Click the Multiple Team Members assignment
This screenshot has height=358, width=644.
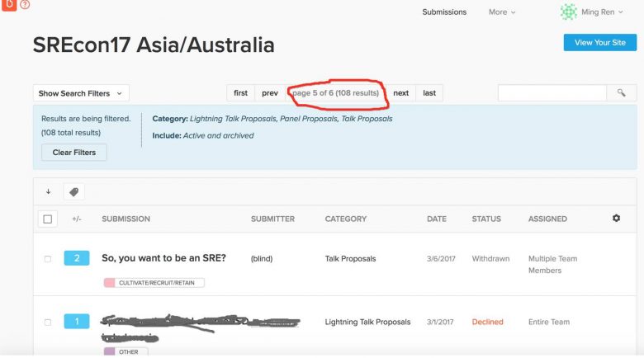point(552,265)
